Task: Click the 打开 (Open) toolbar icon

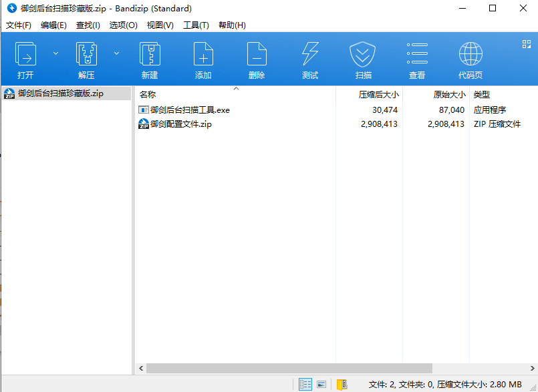Action: (25, 54)
